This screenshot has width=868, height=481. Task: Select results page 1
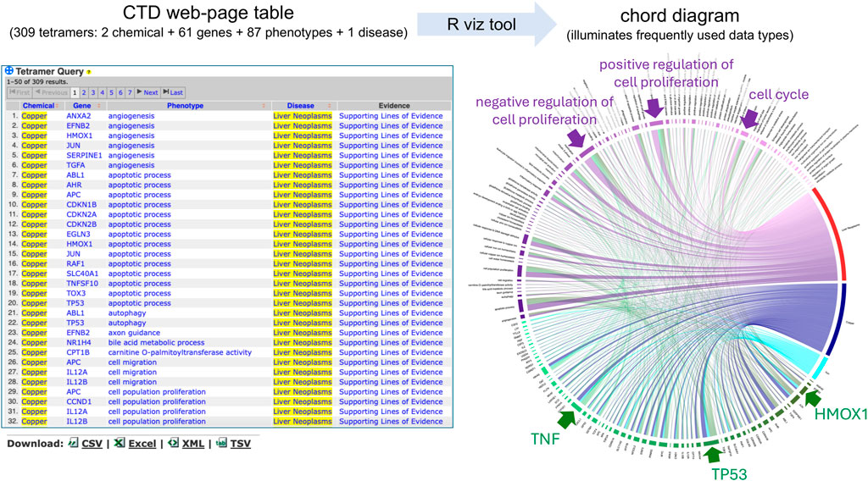[x=75, y=93]
